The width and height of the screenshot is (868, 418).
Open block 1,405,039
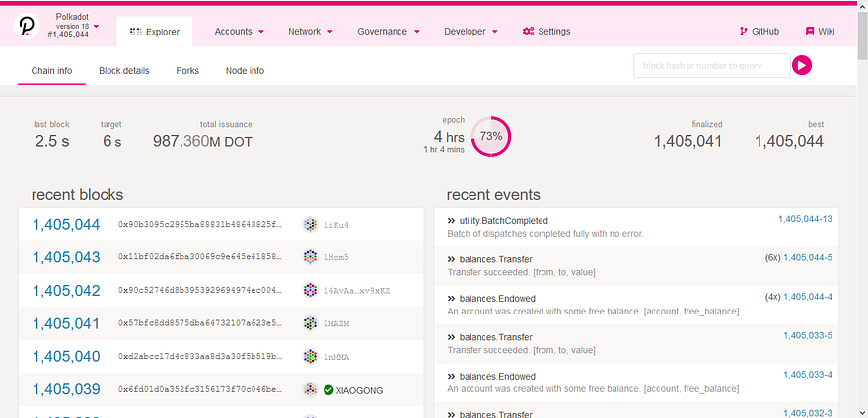coord(66,389)
